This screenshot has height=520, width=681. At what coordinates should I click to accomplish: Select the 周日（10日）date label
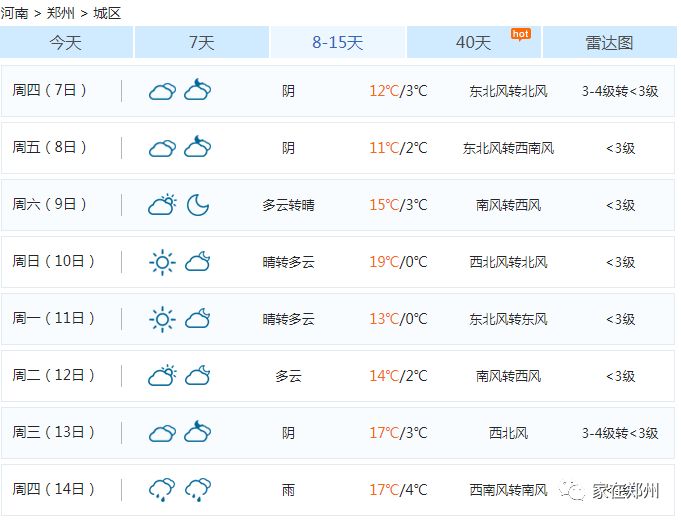53,261
